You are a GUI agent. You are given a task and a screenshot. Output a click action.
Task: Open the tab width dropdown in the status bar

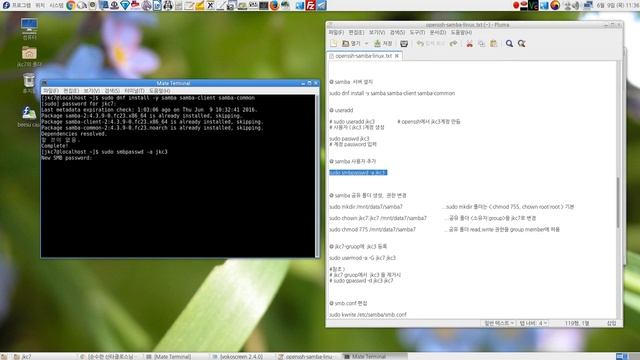click(533, 323)
